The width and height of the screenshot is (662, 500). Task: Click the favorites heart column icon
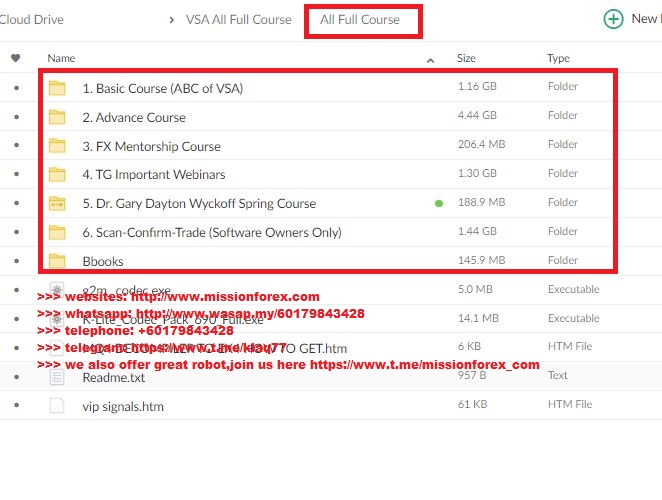(x=16, y=58)
